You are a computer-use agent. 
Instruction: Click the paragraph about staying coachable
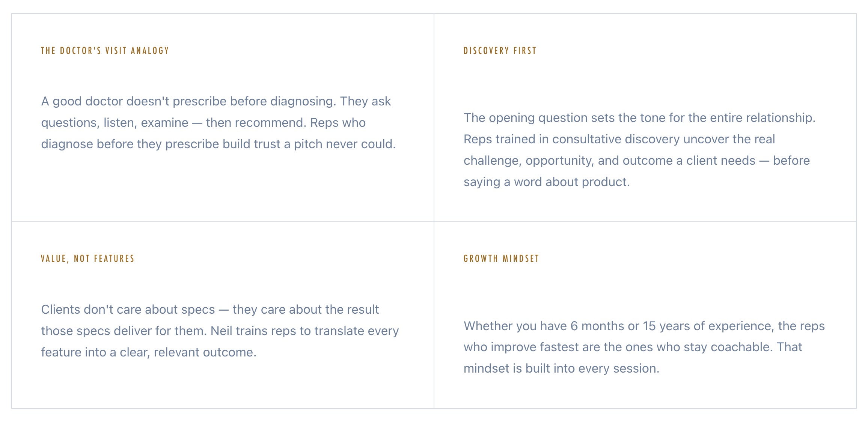[x=644, y=347]
